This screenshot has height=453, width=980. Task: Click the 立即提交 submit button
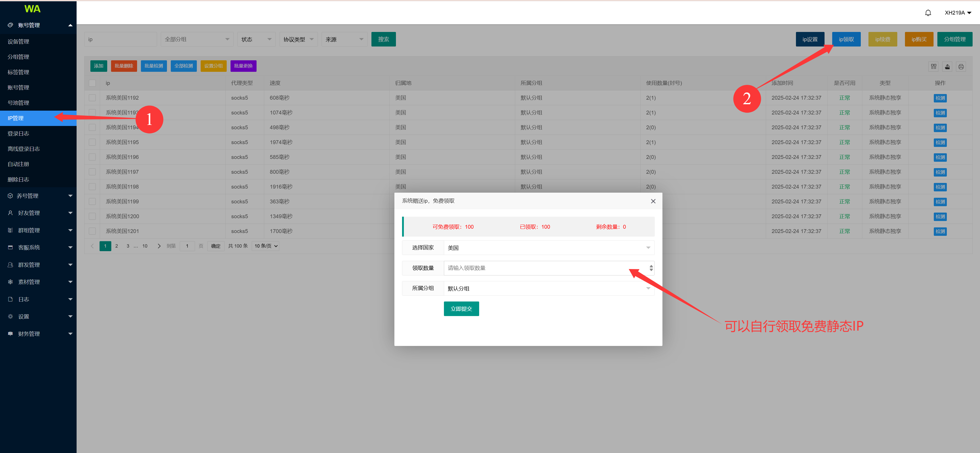pos(461,309)
